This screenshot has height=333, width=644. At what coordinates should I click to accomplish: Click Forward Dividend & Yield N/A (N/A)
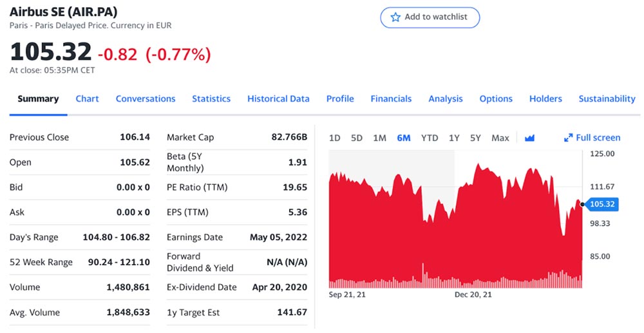point(287,262)
